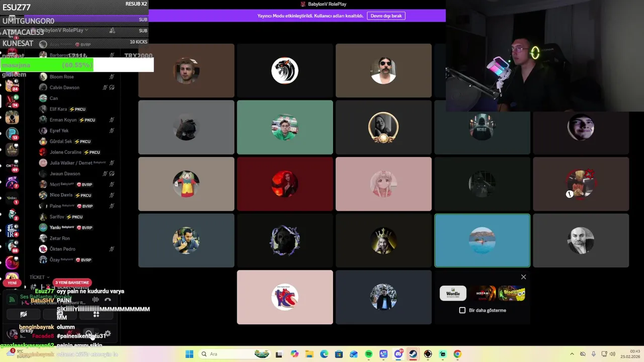The width and height of the screenshot is (644, 362).
Task: Open Windows Start menu
Action: click(189, 354)
